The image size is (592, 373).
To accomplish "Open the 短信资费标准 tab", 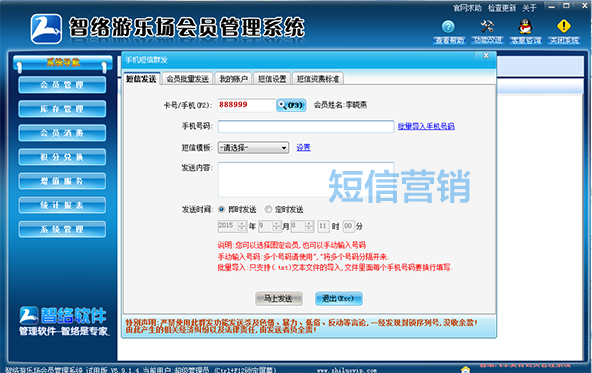I will pyautogui.click(x=318, y=79).
